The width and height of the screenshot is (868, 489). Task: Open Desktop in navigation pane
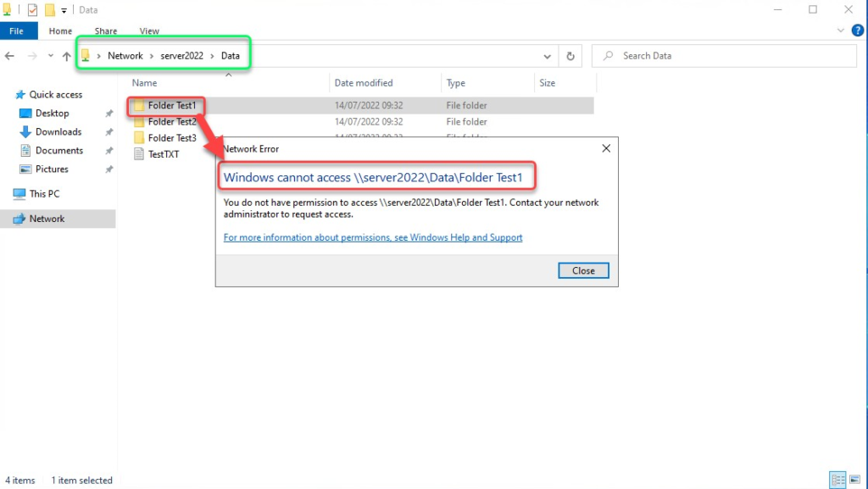pos(52,114)
